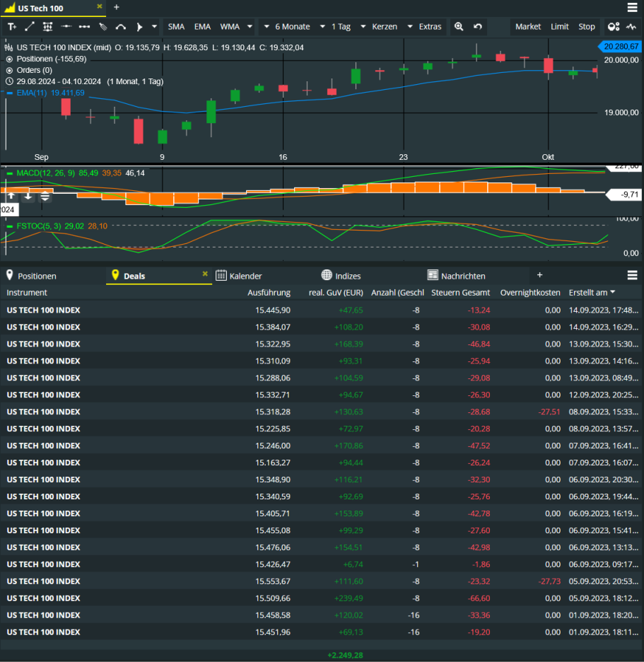The image size is (644, 662).
Task: Select the three-point line drawing tool
Action: (84, 27)
